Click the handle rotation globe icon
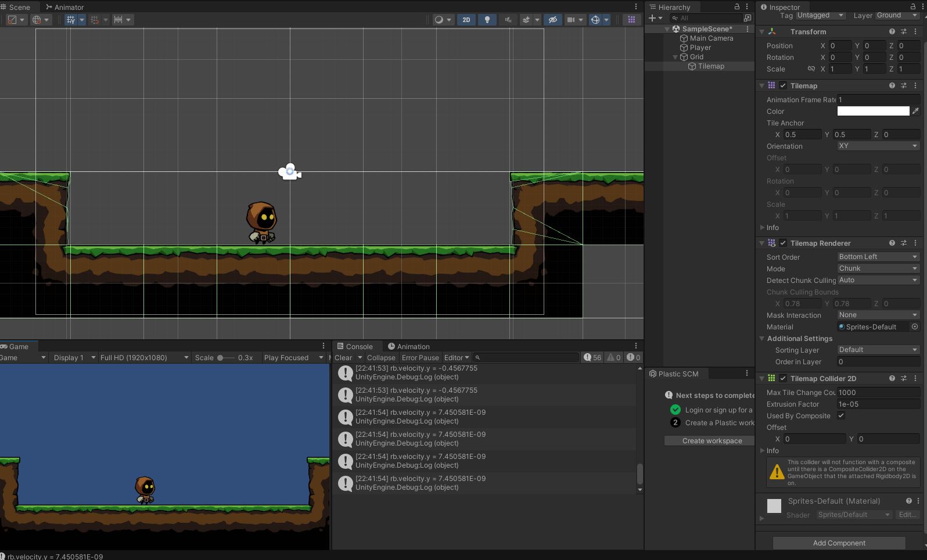Viewport: 927px width, 560px height. (37, 20)
